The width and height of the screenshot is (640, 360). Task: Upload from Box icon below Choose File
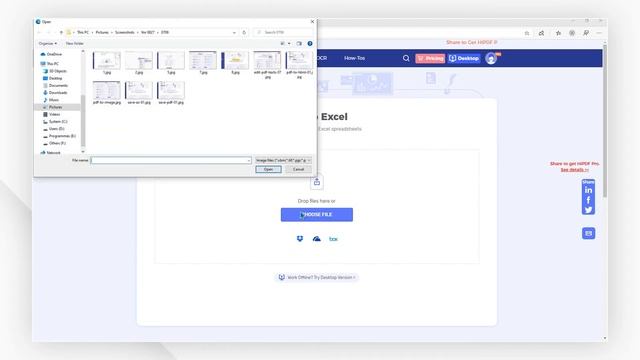point(333,239)
